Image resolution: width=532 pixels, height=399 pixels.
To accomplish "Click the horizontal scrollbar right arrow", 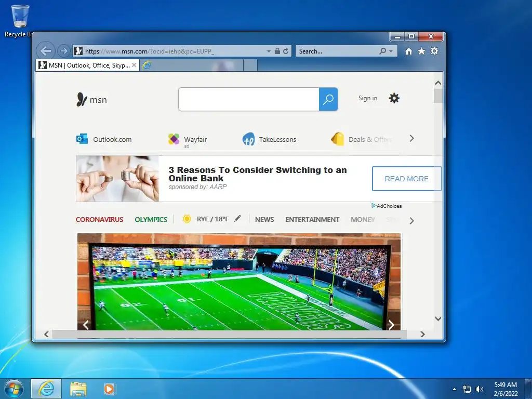I will 422,334.
